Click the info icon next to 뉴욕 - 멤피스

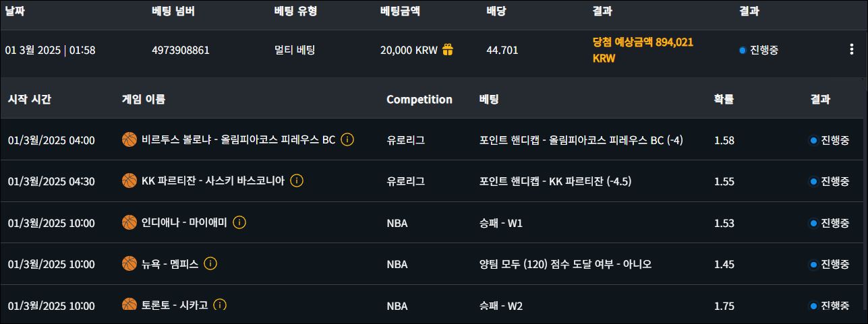210,264
